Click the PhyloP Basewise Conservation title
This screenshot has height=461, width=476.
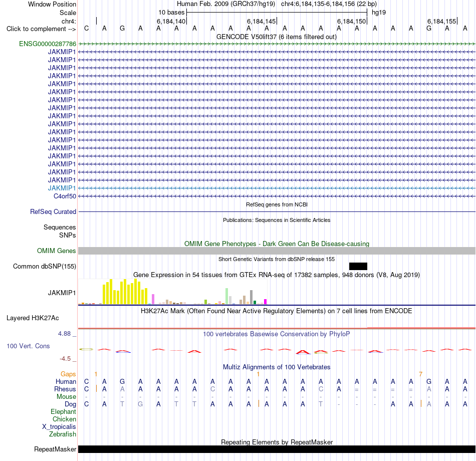[276, 334]
